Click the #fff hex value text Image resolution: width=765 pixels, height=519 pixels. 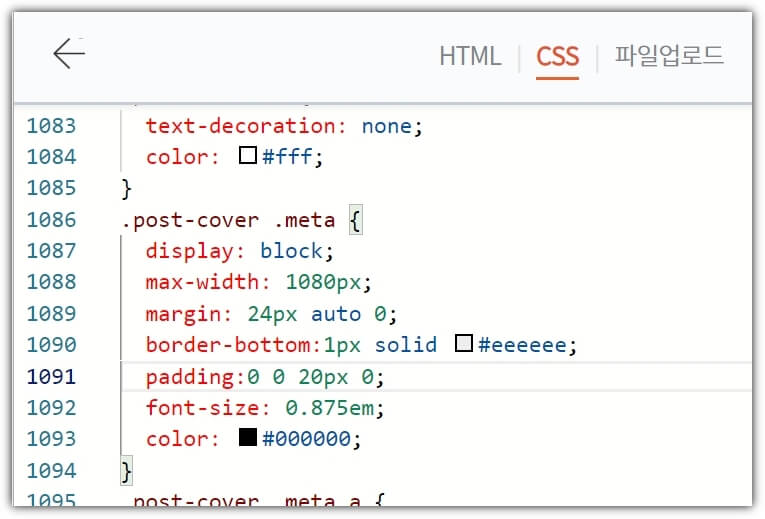(x=287, y=157)
